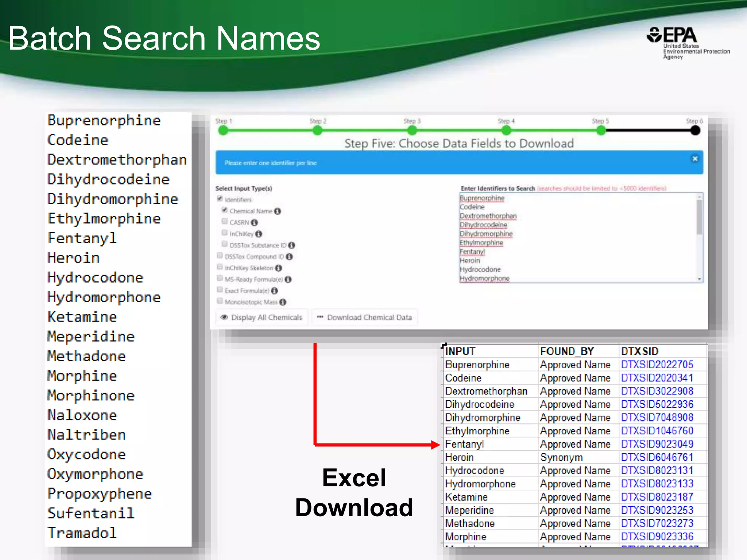Click the down arrow of identifiers scrollbar

[699, 279]
